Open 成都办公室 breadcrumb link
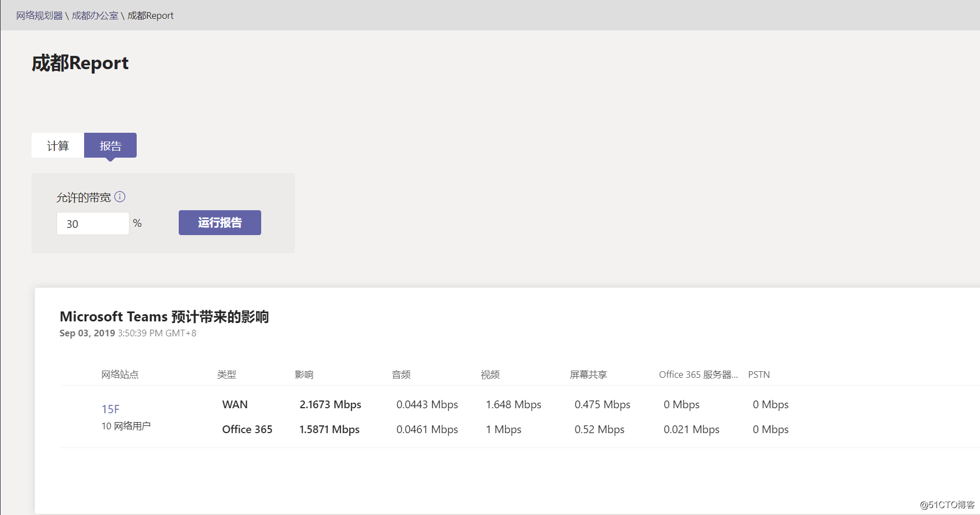The height and width of the screenshot is (515, 980). pos(95,15)
